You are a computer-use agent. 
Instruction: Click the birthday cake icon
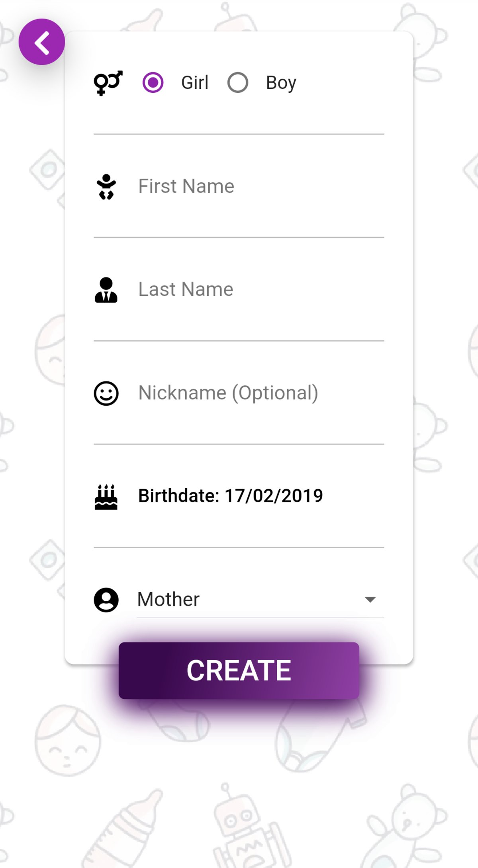[106, 497]
